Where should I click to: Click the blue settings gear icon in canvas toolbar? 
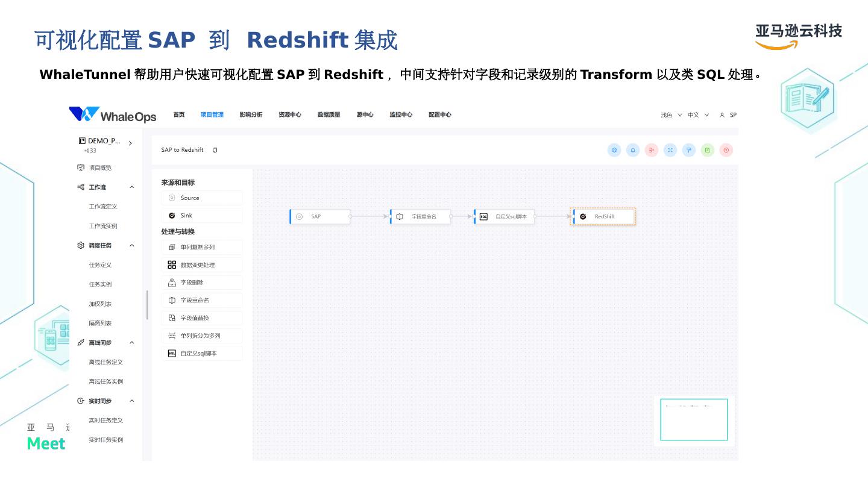click(x=614, y=150)
